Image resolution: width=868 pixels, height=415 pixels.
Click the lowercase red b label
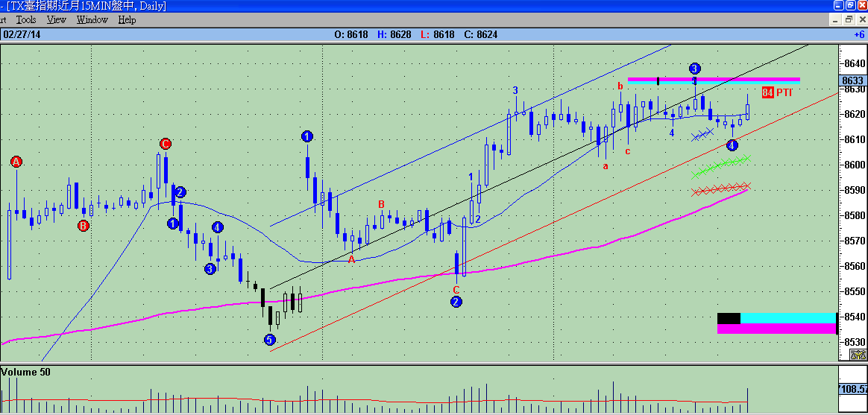[x=620, y=86]
